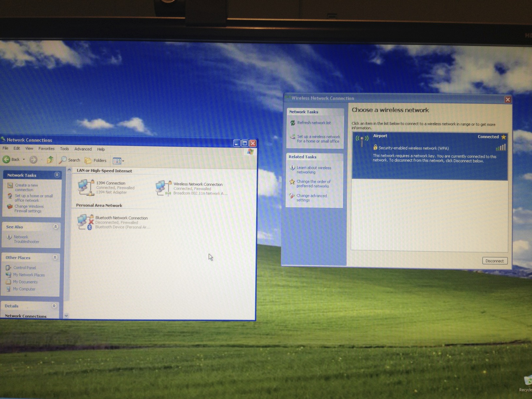Open the File menu
Screen dimensions: 532x399
point(6,148)
